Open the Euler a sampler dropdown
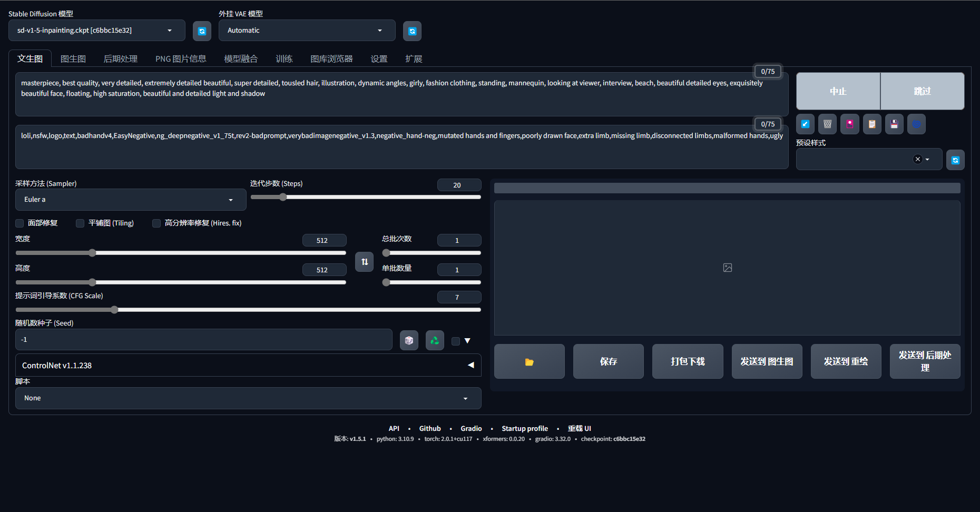 pos(131,200)
